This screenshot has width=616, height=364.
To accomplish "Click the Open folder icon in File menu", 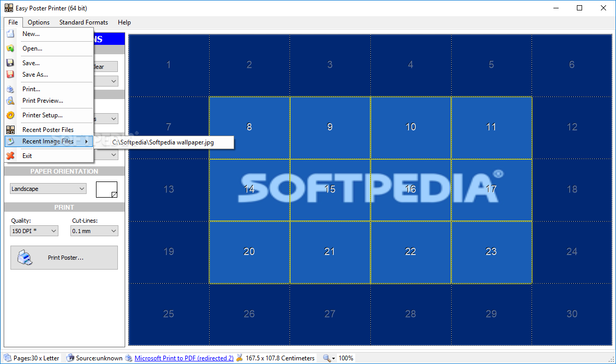I will 10,48.
